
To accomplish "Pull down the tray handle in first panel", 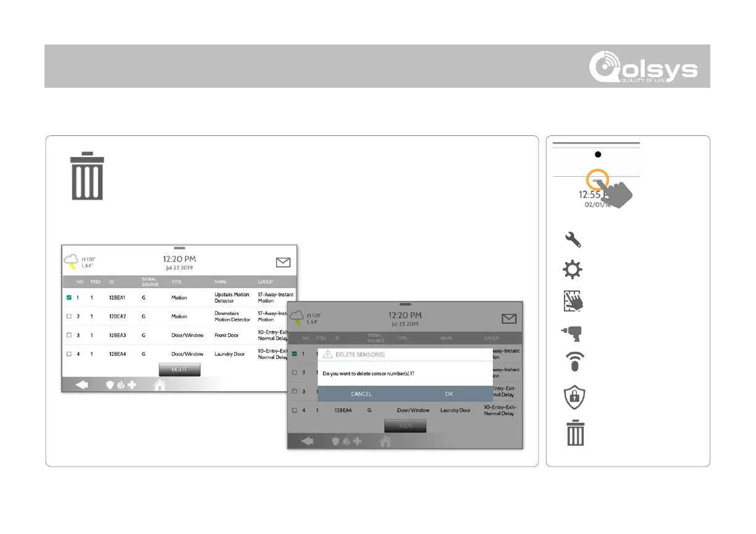I will tap(180, 248).
